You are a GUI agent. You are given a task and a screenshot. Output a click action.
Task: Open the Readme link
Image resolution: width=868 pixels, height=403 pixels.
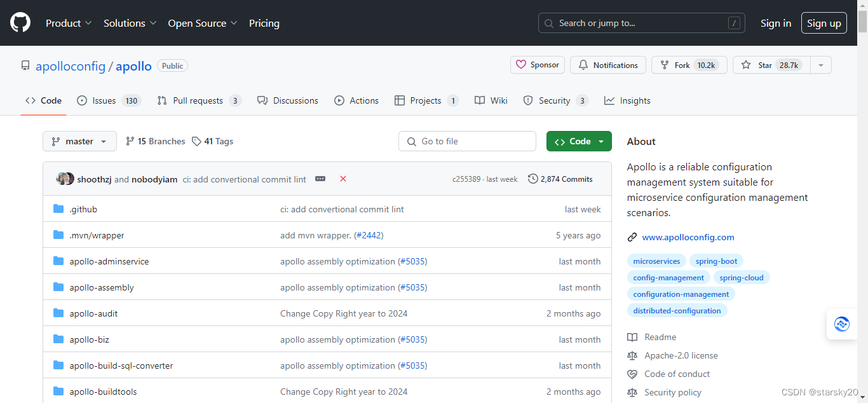tap(652, 337)
